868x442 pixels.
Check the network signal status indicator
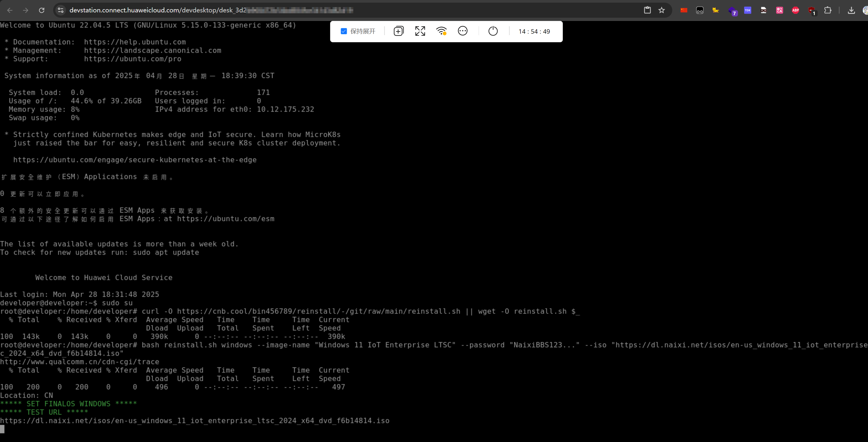pos(441,31)
